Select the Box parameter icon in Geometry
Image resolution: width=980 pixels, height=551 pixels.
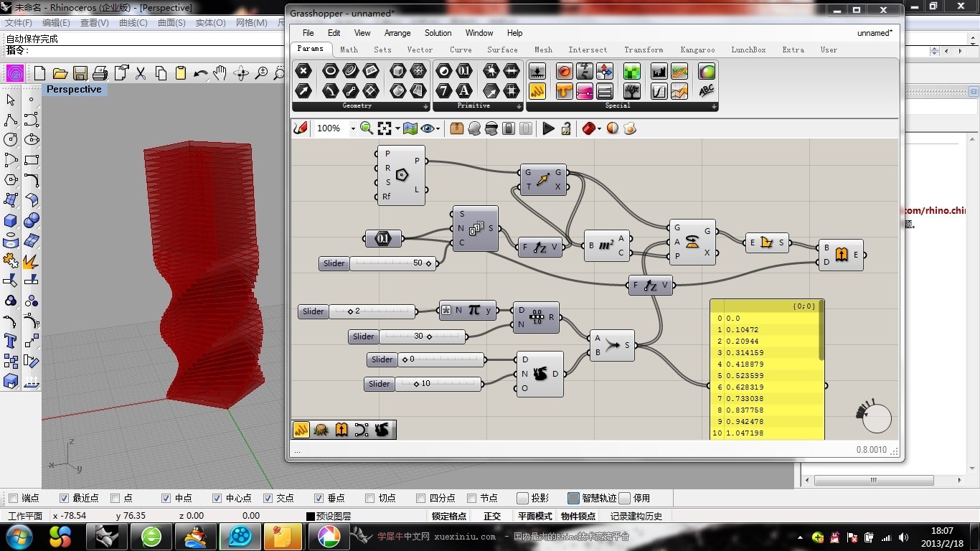point(397,71)
